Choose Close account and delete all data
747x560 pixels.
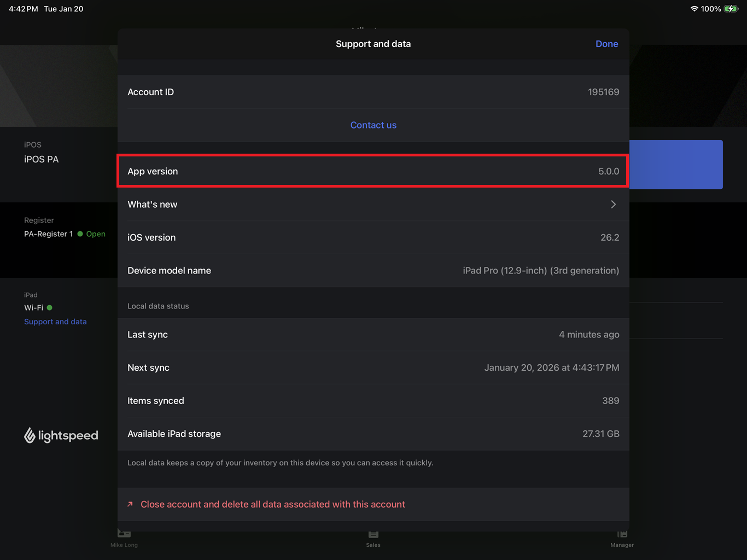click(x=273, y=504)
